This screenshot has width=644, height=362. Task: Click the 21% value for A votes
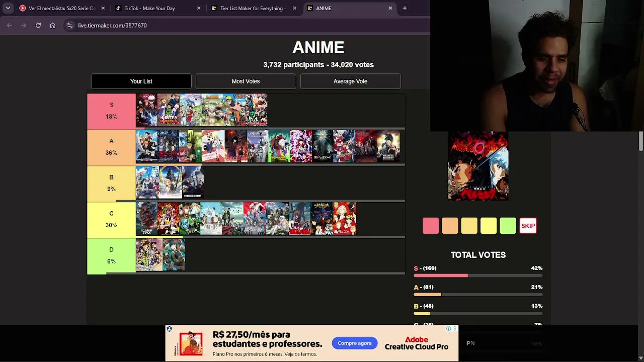click(x=537, y=287)
